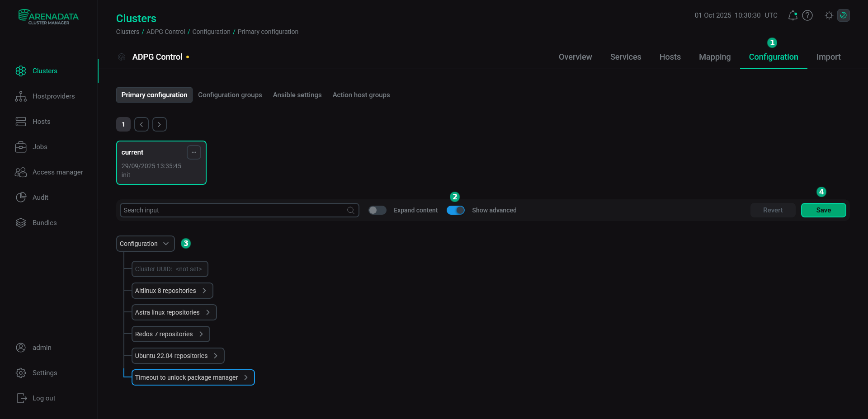
Task: Click the Clusters breadcrumb link
Action: (x=127, y=32)
